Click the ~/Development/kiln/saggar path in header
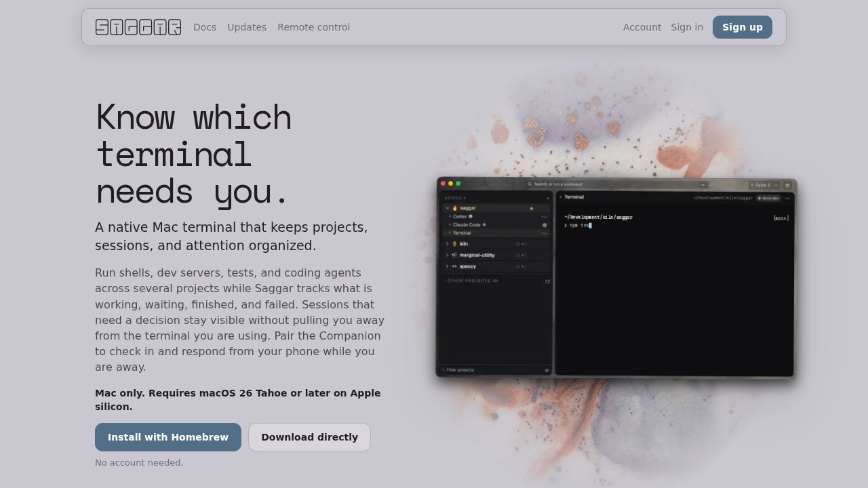Image resolution: width=868 pixels, height=488 pixels. (x=723, y=198)
